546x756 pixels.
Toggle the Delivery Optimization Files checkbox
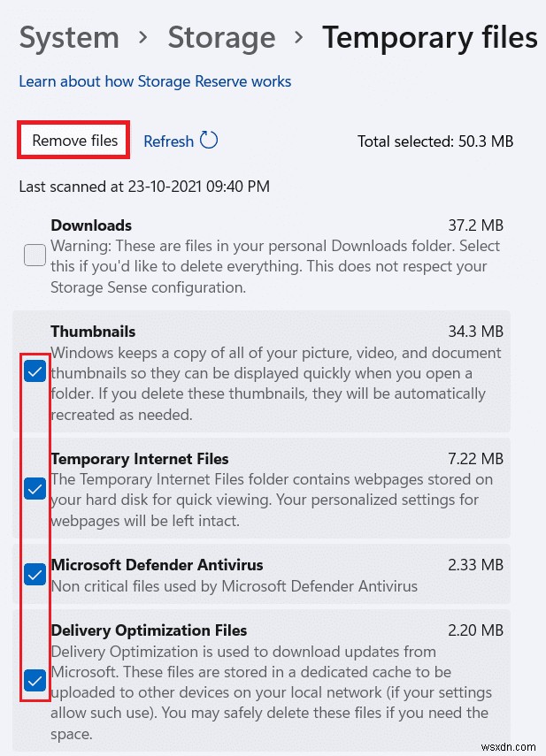[35, 681]
